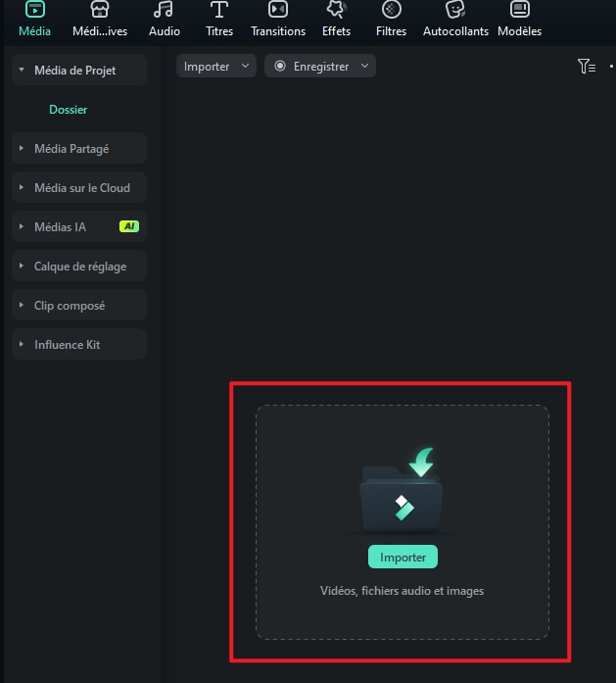This screenshot has height=683, width=616.
Task: Expand the Média sur le Cloud section
Action: [22, 187]
